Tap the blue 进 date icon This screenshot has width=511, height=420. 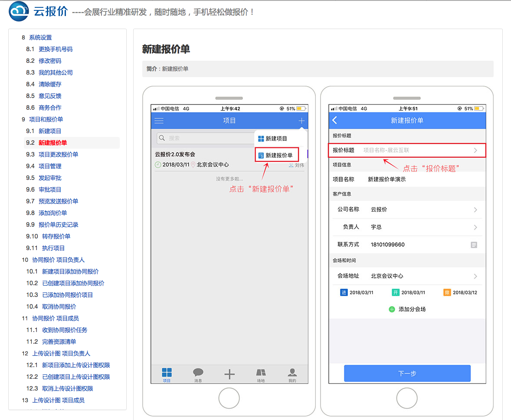point(344,293)
